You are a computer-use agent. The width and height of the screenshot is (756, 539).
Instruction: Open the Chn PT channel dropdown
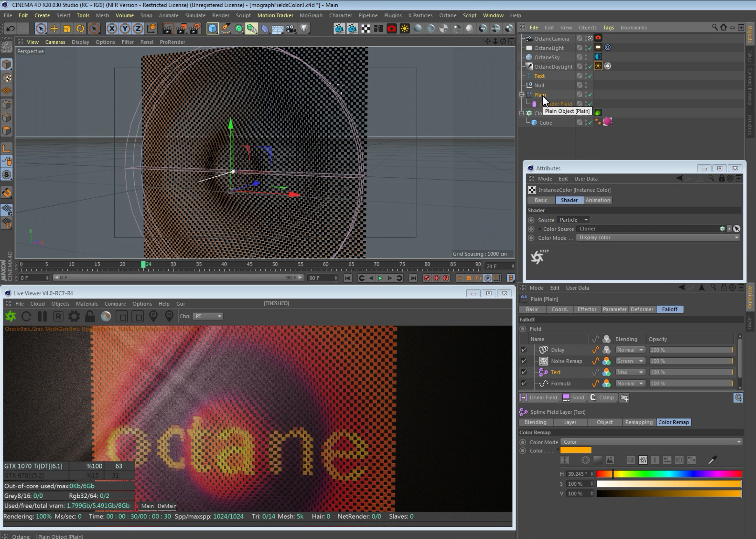(208, 316)
